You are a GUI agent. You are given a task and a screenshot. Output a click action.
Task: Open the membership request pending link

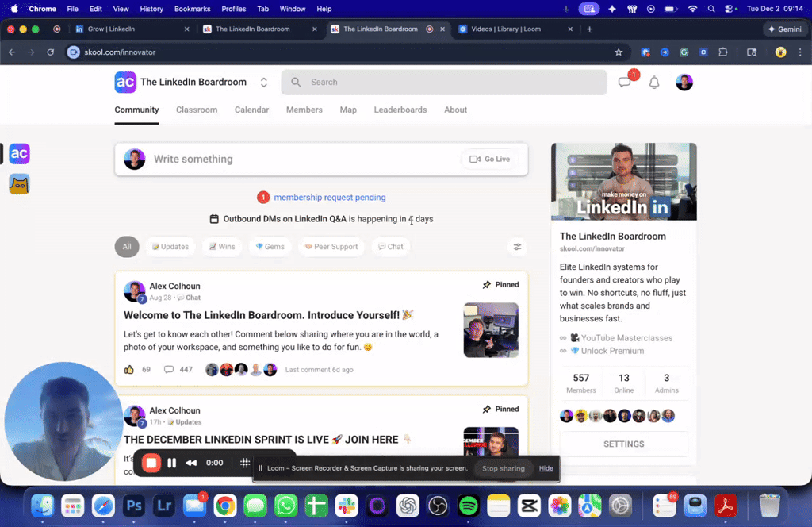pos(330,198)
